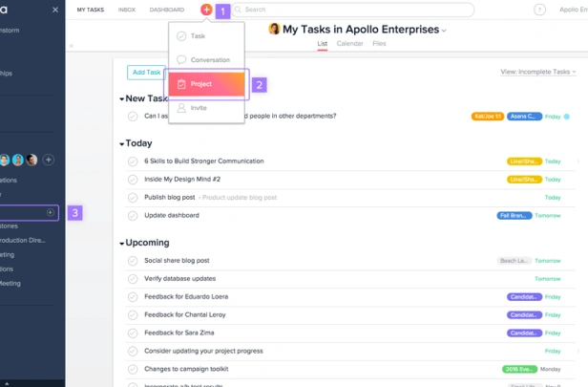Select Conversation from the quick-add menu
This screenshot has width=588, height=387.
click(209, 60)
